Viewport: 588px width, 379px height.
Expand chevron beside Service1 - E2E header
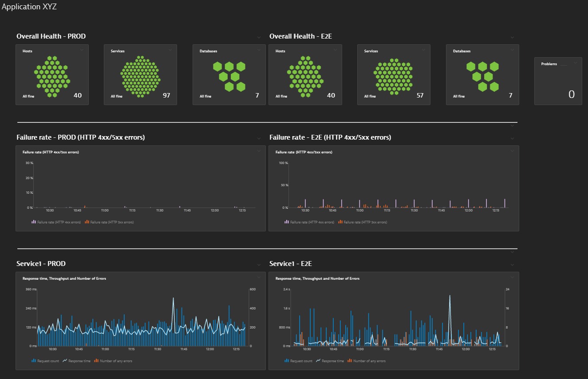tap(512, 265)
